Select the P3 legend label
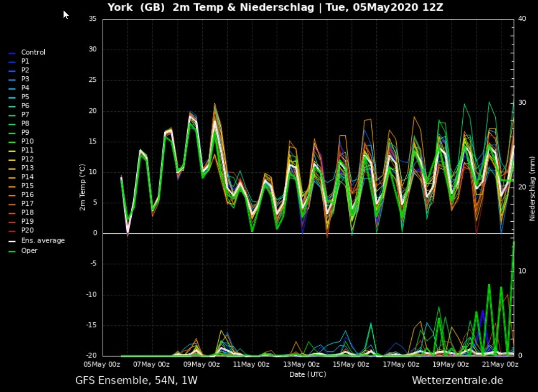Viewport: 538px width, 392px height. [x=25, y=79]
